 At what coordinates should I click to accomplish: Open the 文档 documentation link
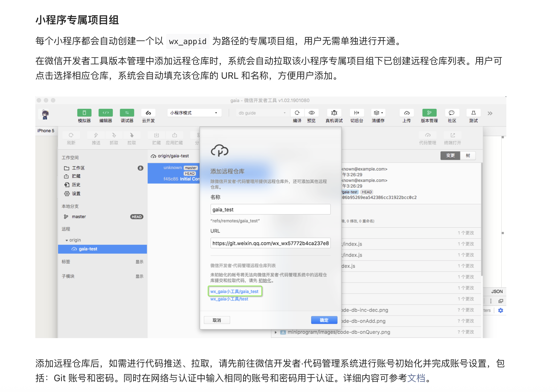pos(416,378)
